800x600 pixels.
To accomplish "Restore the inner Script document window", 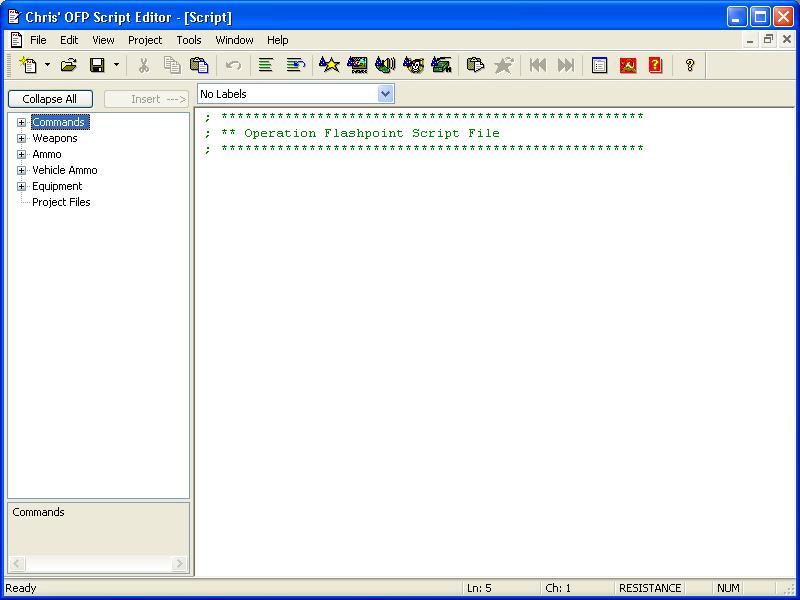I will click(x=768, y=39).
